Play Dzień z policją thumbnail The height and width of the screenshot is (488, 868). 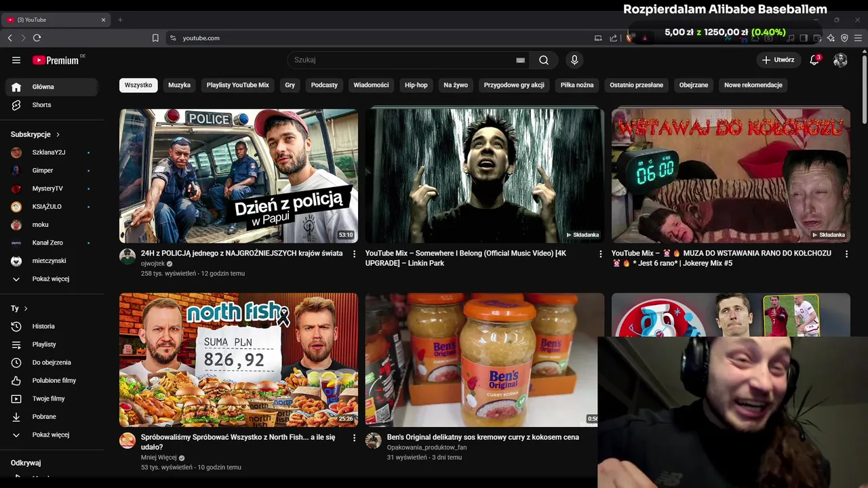(x=239, y=176)
